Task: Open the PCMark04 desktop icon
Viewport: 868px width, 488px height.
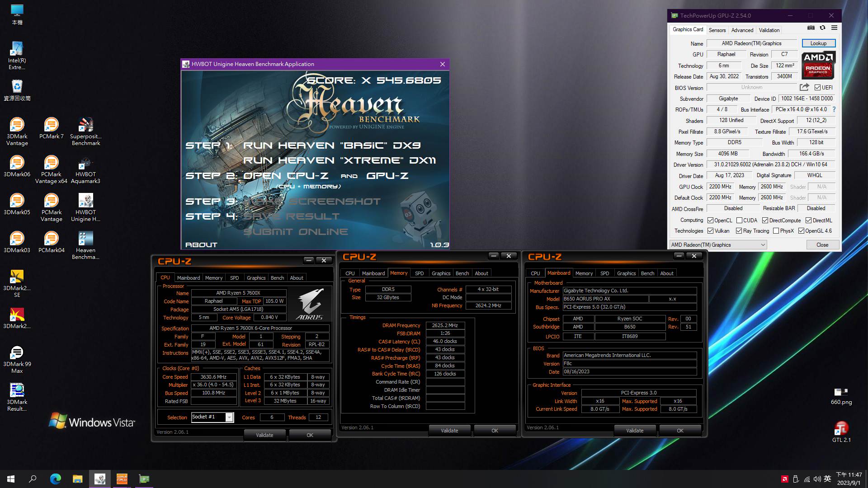Action: point(51,242)
